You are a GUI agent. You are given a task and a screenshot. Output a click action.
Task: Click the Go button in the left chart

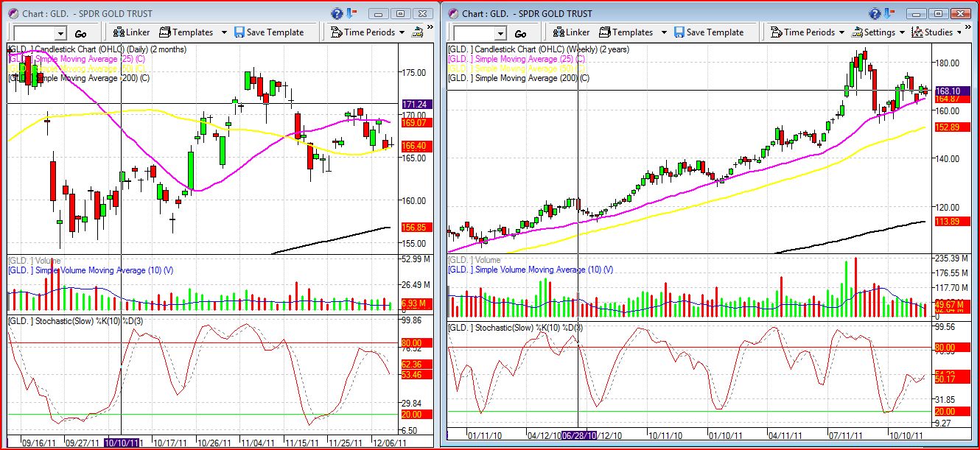point(81,34)
